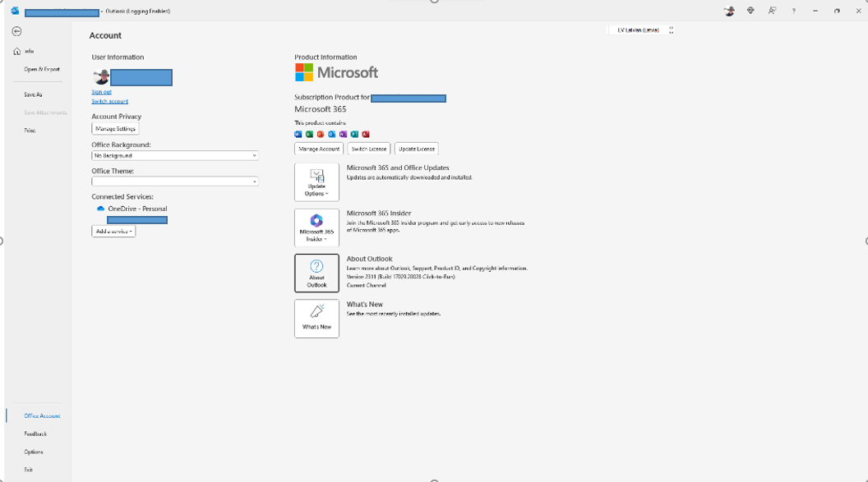The image size is (868, 482).
Task: Click the help question mark icon
Action: (794, 11)
